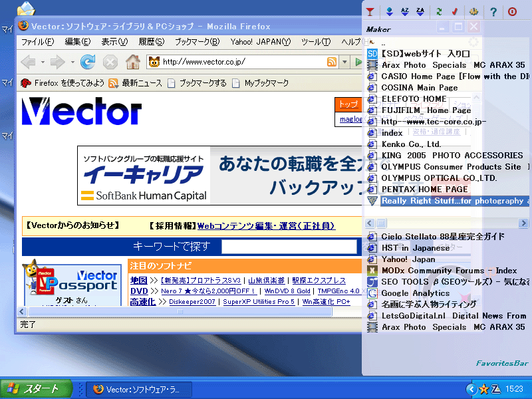The height and width of the screenshot is (399, 532).
Task: Click the green refresh arrows in FavoritesBar
Action: (x=439, y=12)
